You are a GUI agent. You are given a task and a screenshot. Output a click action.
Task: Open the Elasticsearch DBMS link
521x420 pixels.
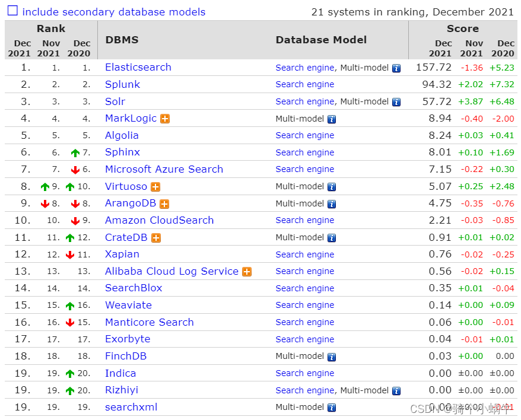point(138,68)
